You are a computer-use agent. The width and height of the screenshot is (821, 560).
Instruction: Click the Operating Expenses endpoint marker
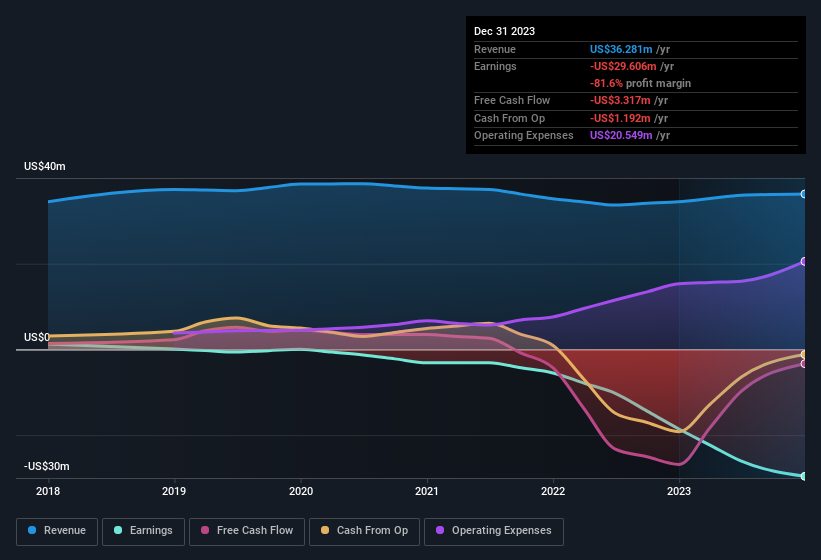click(x=804, y=261)
